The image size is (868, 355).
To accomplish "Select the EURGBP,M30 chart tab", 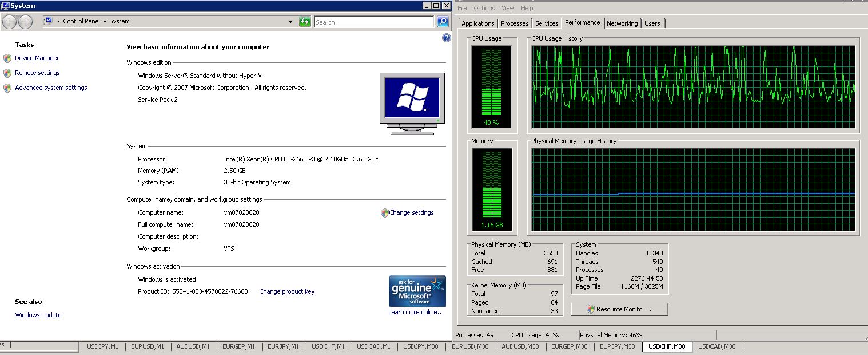I will click(570, 346).
